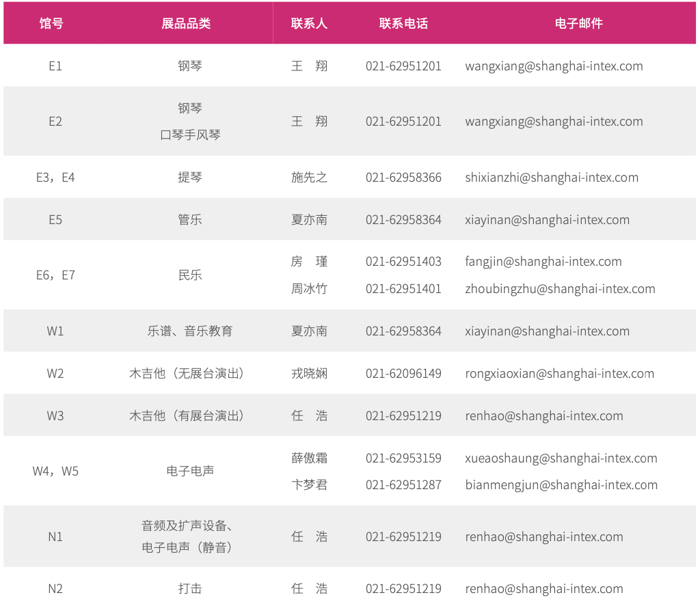Open the shixianzhi@shanghai-intex.com email link

[x=551, y=178]
